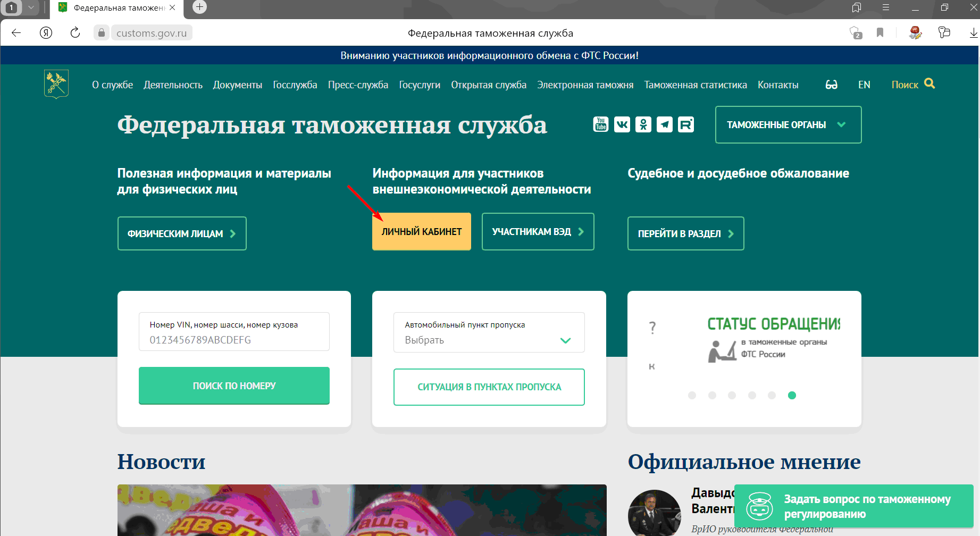Open the Таможенная статистика menu
The image size is (980, 536).
click(696, 85)
